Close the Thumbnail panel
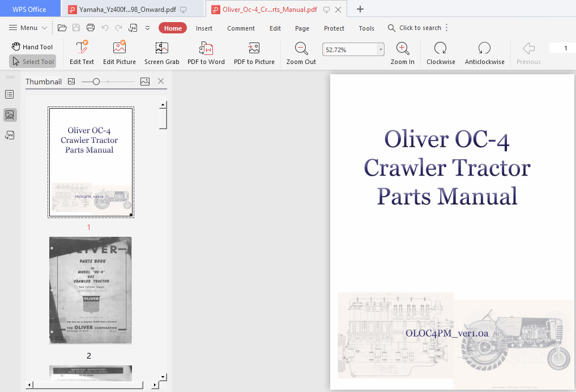Screen dimensions: 576x392 pyautogui.click(x=161, y=81)
